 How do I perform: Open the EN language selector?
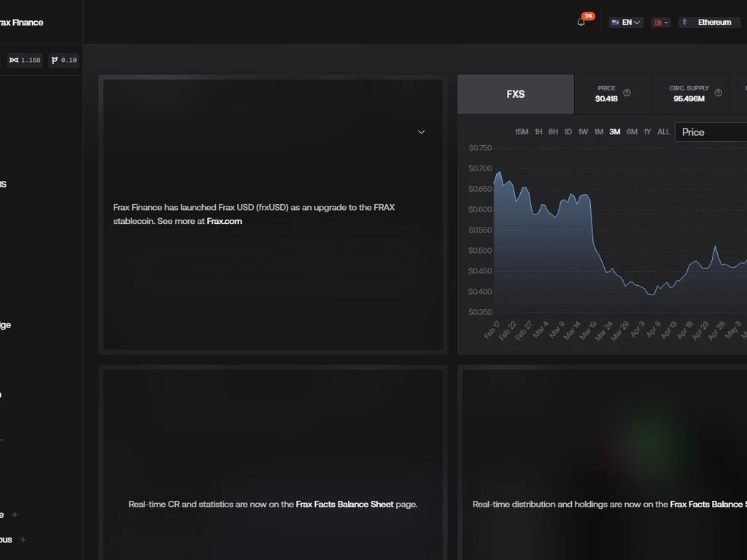click(x=626, y=23)
